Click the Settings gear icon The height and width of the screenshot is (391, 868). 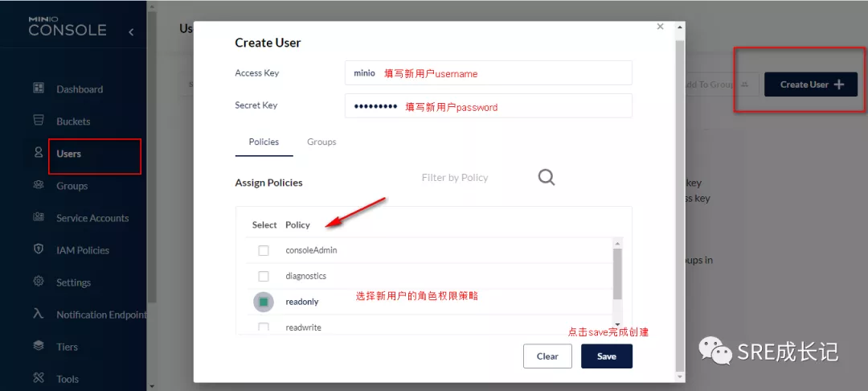(39, 282)
